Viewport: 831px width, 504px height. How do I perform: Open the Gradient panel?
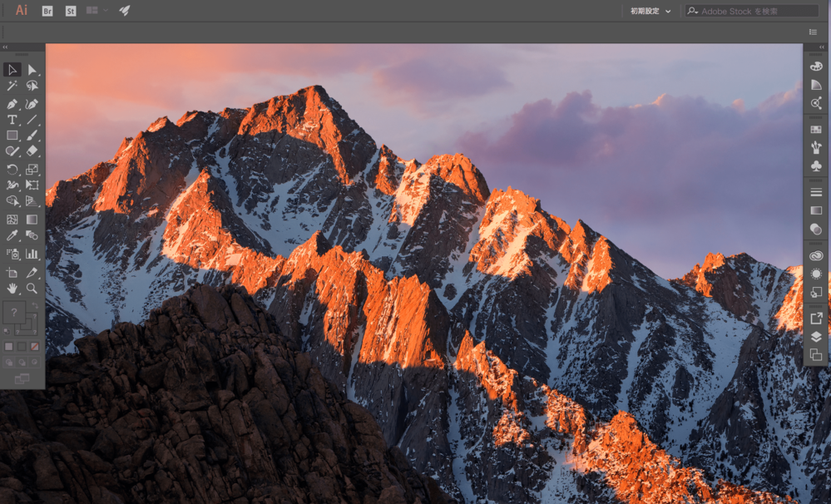click(x=816, y=210)
